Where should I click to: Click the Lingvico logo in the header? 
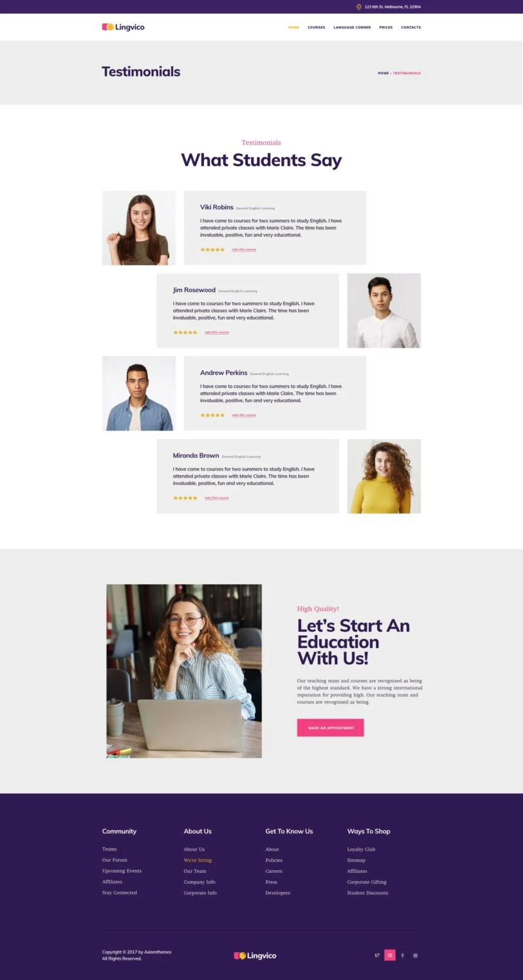point(124,27)
